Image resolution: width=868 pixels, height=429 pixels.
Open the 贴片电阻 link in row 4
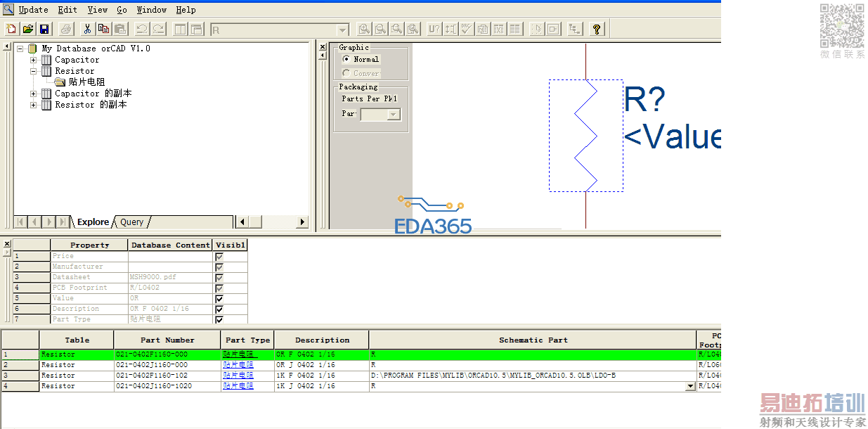coord(238,386)
